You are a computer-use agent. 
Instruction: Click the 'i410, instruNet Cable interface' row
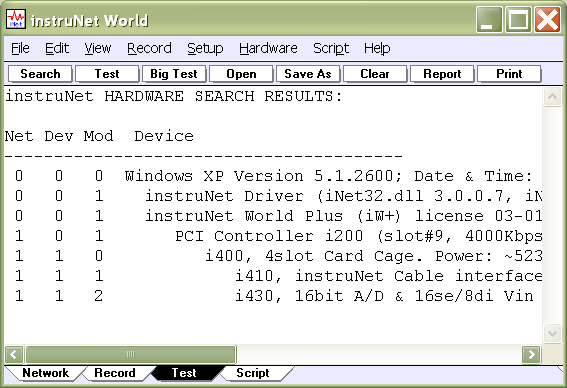273,276
